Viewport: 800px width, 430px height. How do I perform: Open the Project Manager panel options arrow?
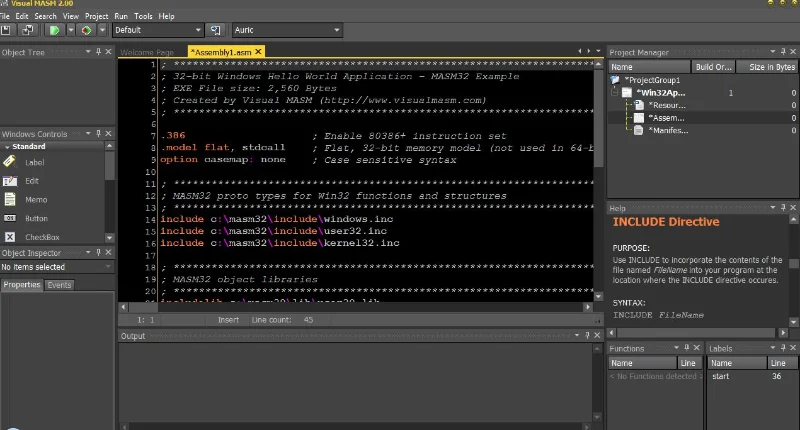[773, 52]
